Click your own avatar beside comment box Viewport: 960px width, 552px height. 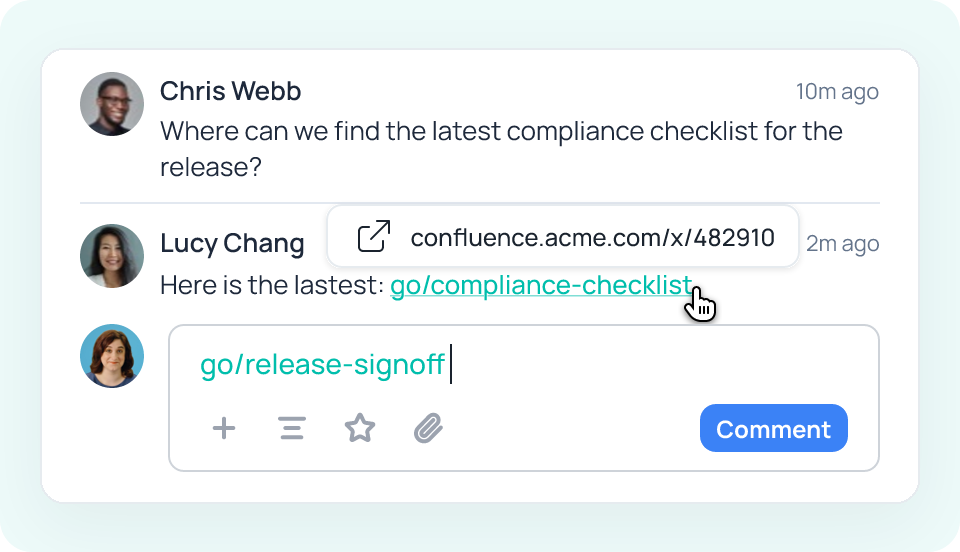click(x=112, y=356)
